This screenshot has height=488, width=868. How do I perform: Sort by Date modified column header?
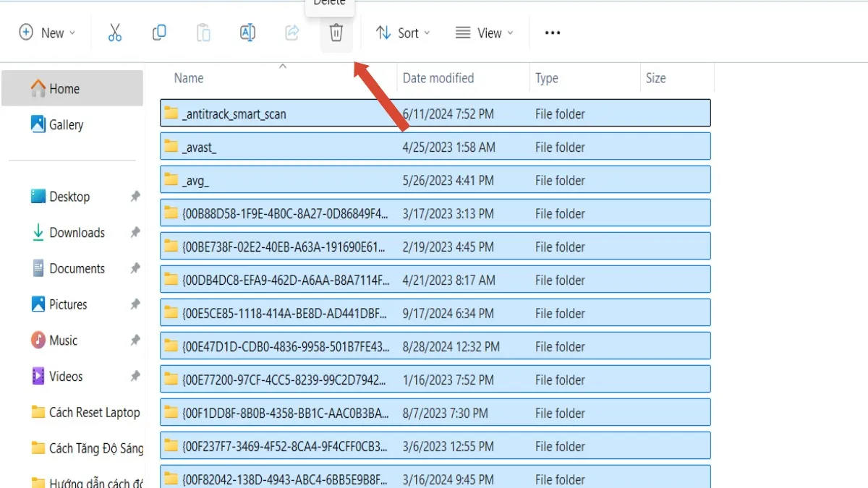tap(438, 78)
